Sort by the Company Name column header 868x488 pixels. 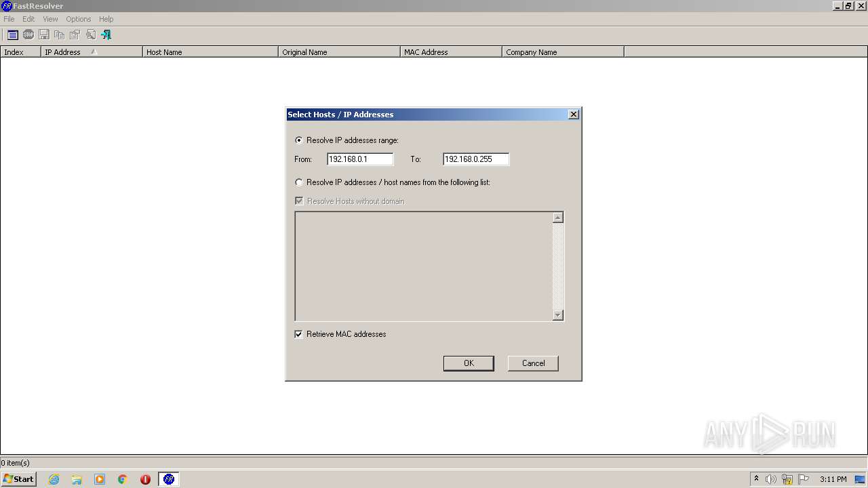(563, 52)
